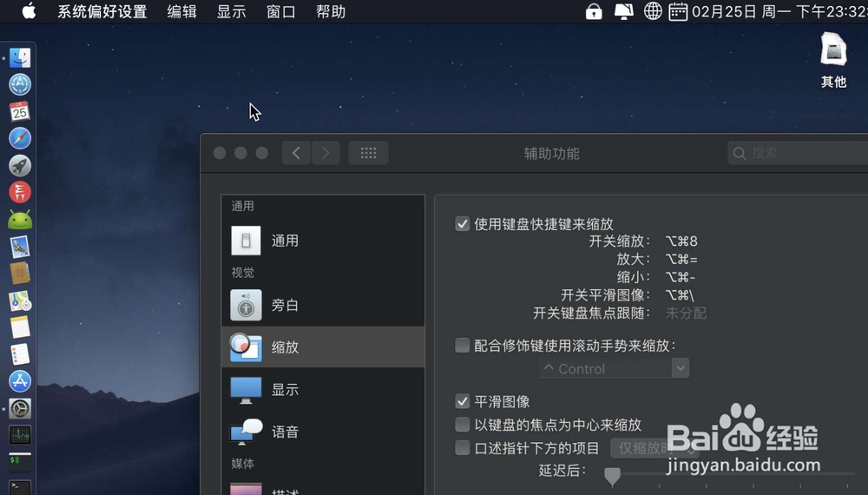The image size is (868, 495).
Task: Open the Reminders list app in dock
Action: pyautogui.click(x=20, y=354)
